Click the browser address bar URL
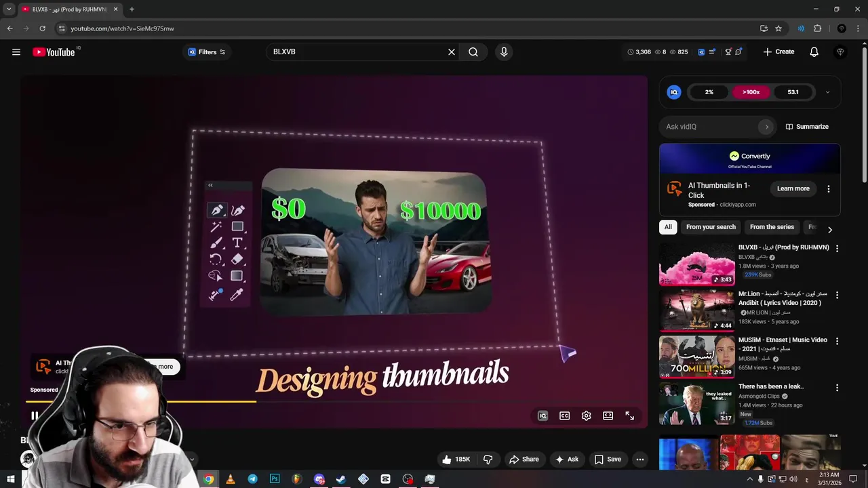This screenshot has height=488, width=868. click(x=123, y=28)
